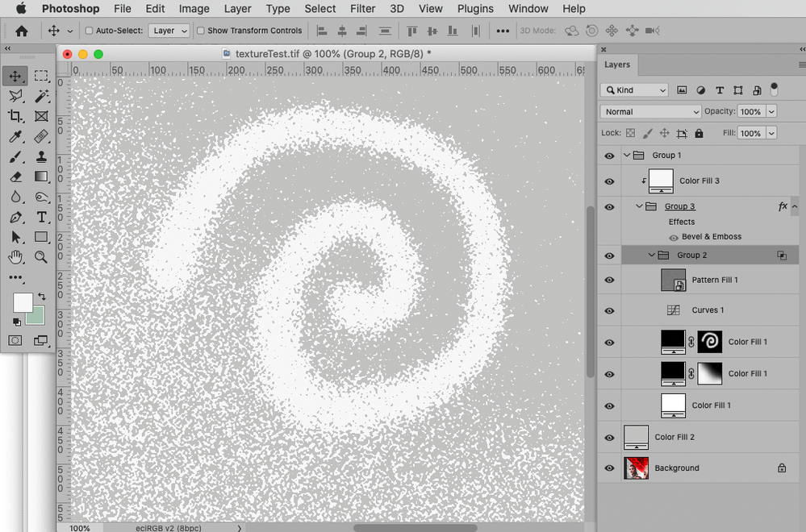
Task: Select the Zoom tool
Action: tap(41, 257)
